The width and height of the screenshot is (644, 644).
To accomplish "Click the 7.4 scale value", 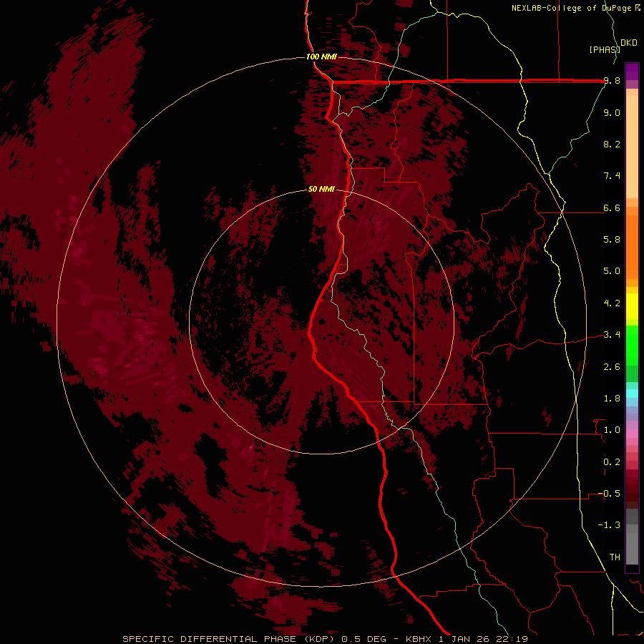I will 612,176.
